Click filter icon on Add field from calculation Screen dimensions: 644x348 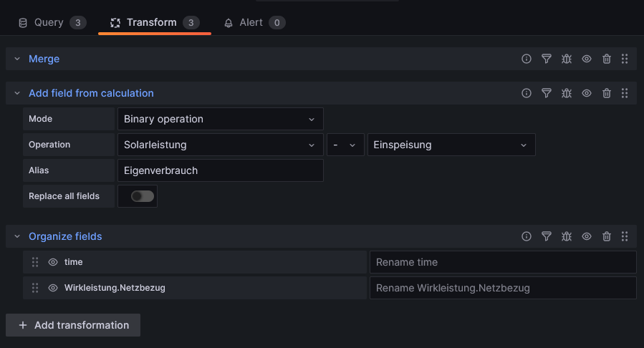point(547,93)
